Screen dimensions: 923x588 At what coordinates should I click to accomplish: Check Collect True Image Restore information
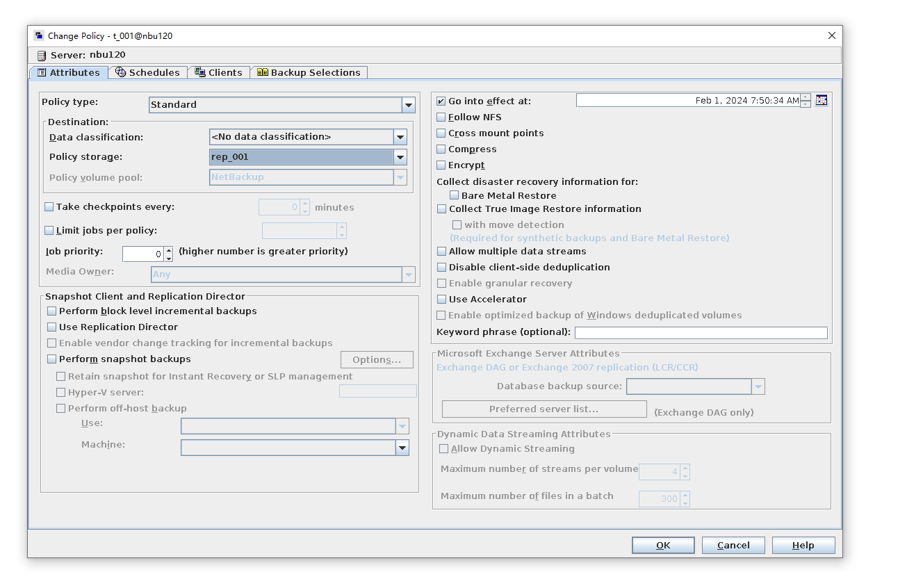coord(442,209)
